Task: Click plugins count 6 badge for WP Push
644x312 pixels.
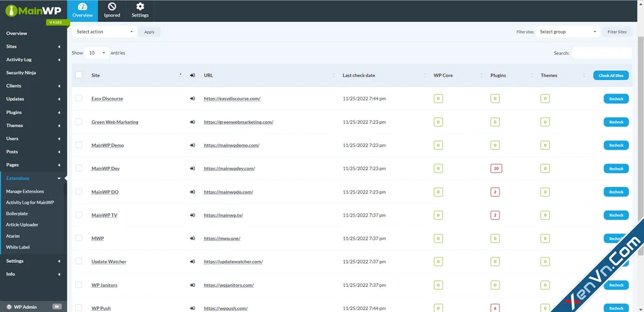Action: point(495,308)
